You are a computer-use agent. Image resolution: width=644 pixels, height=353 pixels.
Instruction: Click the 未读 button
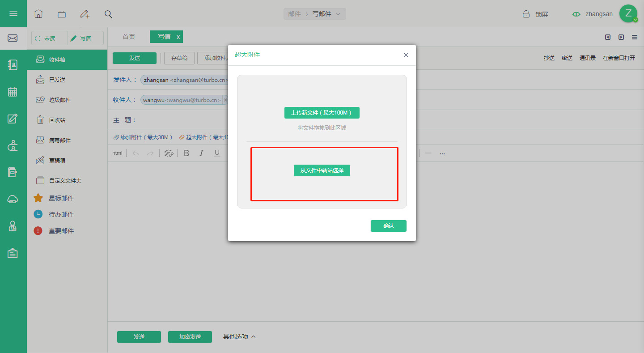(49, 38)
